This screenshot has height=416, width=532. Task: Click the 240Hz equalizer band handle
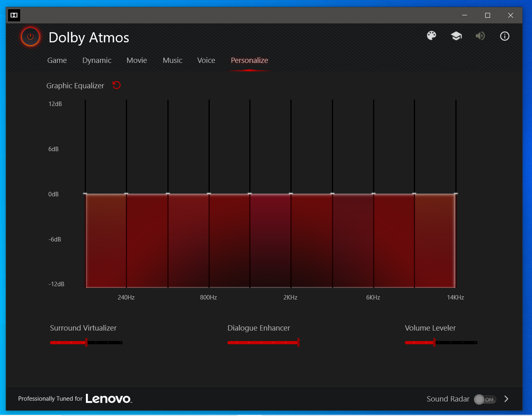126,194
